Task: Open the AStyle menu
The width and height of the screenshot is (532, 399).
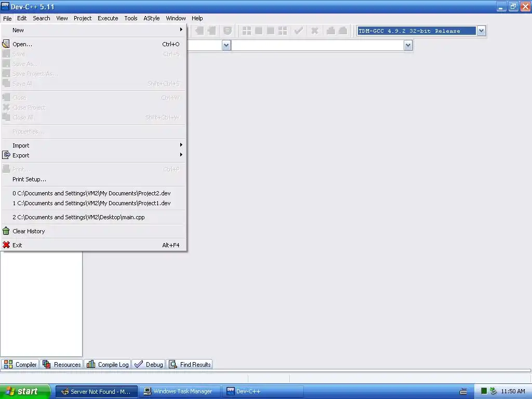Action: click(x=151, y=18)
